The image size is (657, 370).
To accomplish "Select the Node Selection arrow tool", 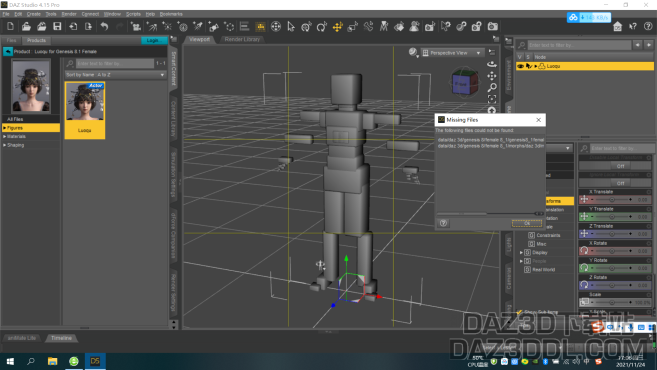I will (291, 27).
